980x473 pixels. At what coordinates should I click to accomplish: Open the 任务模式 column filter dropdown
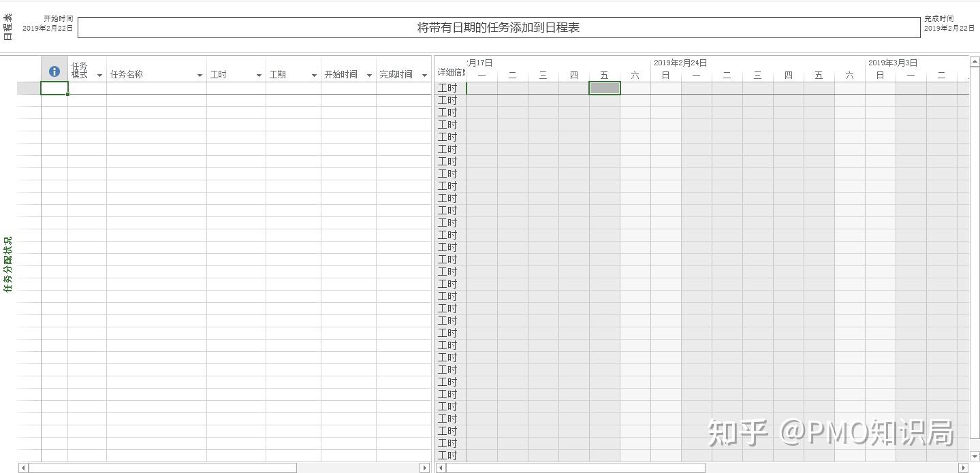(99, 75)
